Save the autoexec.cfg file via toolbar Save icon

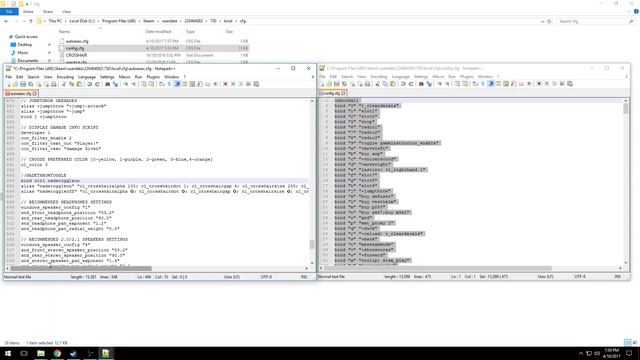[x=23, y=84]
